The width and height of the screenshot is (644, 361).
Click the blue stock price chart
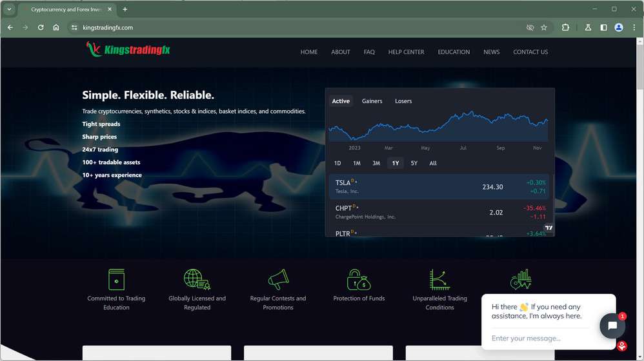click(x=438, y=126)
